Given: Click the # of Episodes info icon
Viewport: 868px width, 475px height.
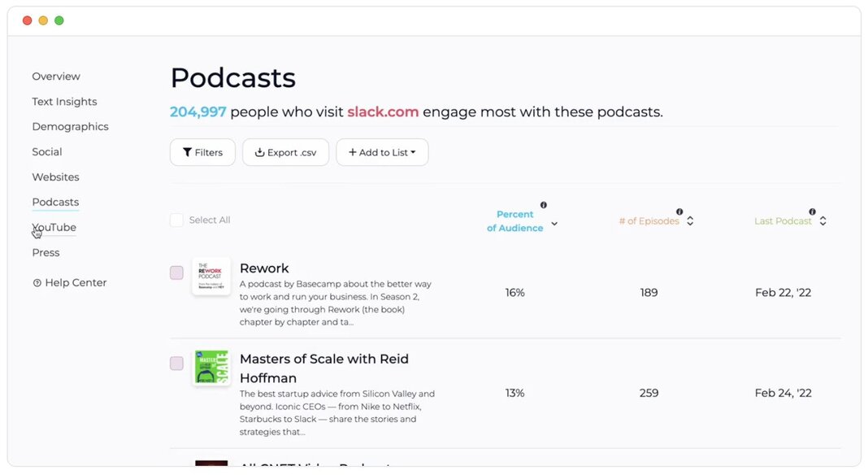Looking at the screenshot, I should (x=679, y=211).
